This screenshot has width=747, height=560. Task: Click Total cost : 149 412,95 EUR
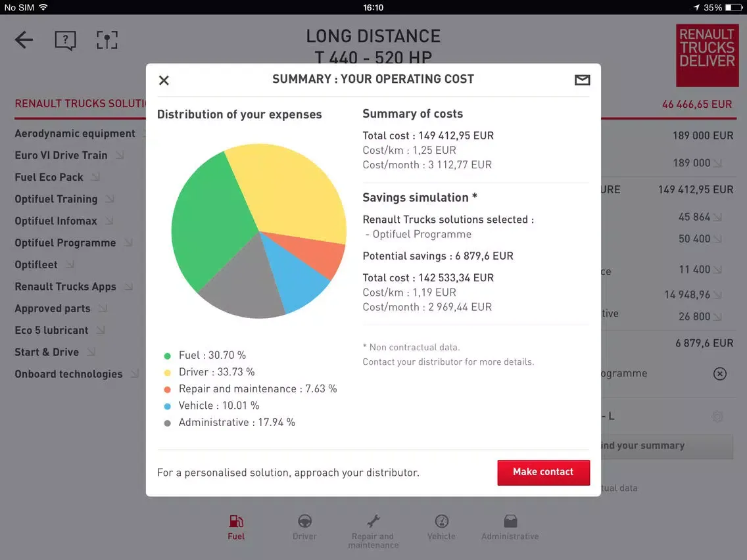click(x=428, y=135)
